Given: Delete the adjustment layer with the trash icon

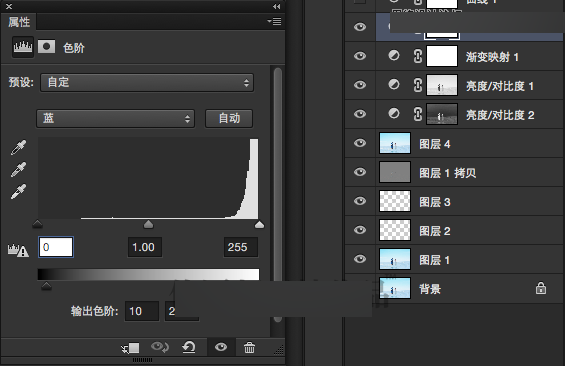Looking at the screenshot, I should [x=249, y=348].
